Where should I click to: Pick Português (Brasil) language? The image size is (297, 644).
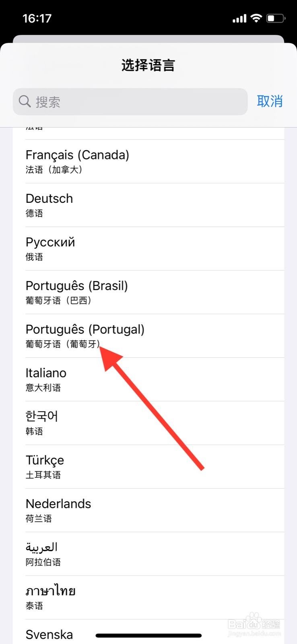click(148, 292)
